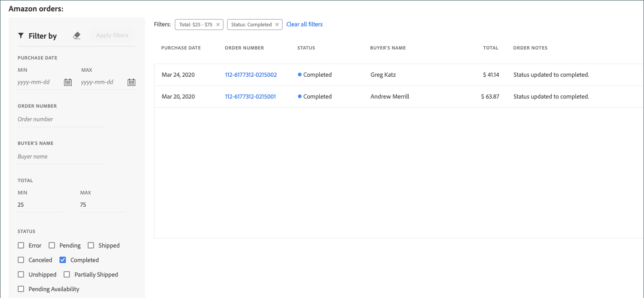The image size is (644, 298).
Task: Check the Shipped status checkbox
Action: click(91, 245)
